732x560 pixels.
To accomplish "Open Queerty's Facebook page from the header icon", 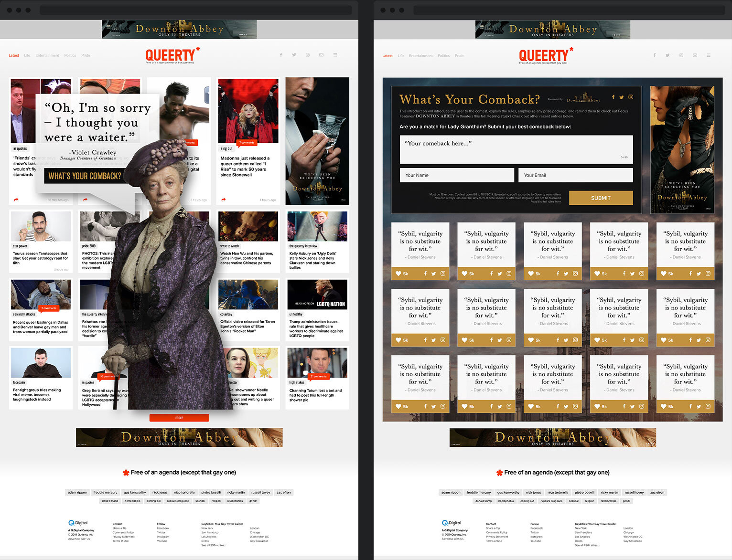I will click(281, 55).
